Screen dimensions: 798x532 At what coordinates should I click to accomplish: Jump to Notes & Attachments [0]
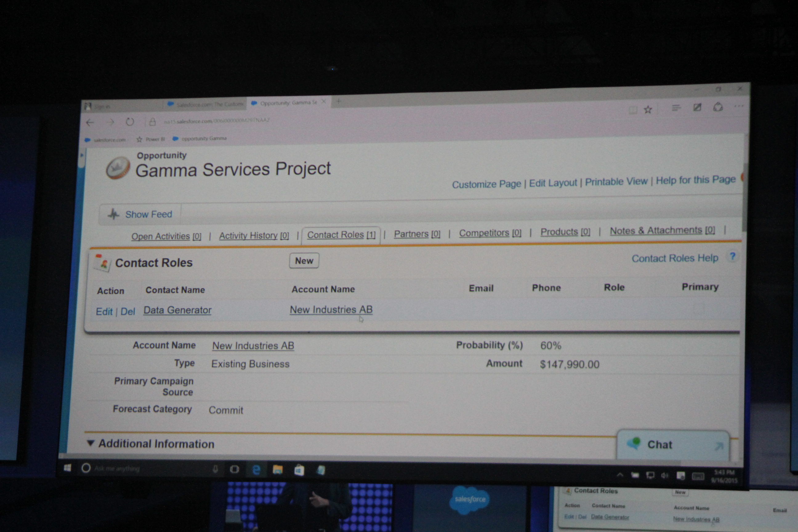(x=662, y=230)
